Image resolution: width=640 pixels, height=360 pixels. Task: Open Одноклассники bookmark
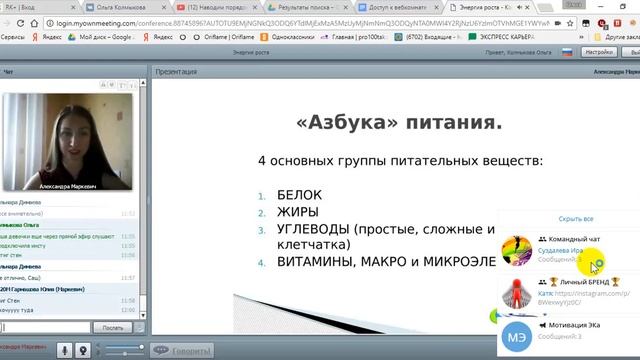287,37
